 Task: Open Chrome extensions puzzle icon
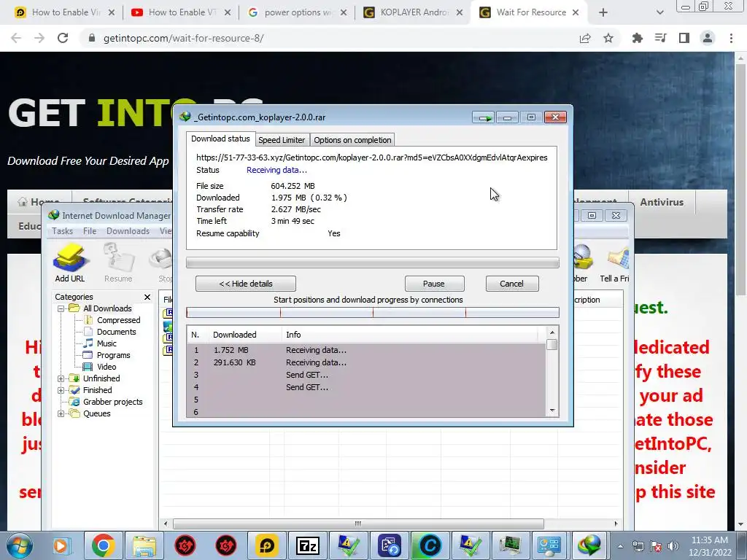click(638, 38)
